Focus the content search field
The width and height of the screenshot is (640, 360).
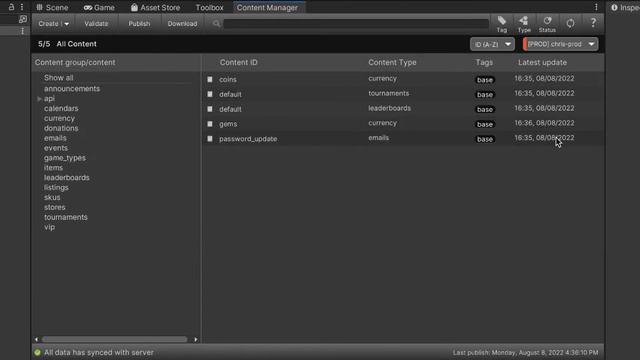pyautogui.click(x=356, y=24)
